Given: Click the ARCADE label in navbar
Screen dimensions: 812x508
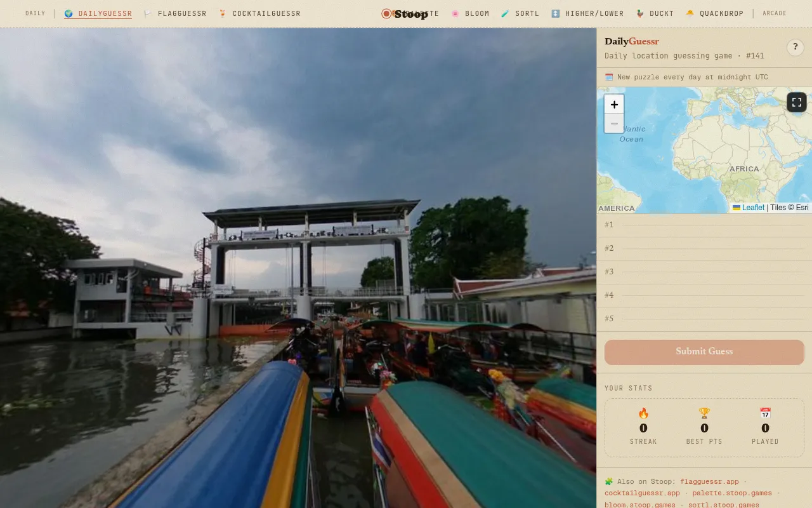Looking at the screenshot, I should (775, 13).
